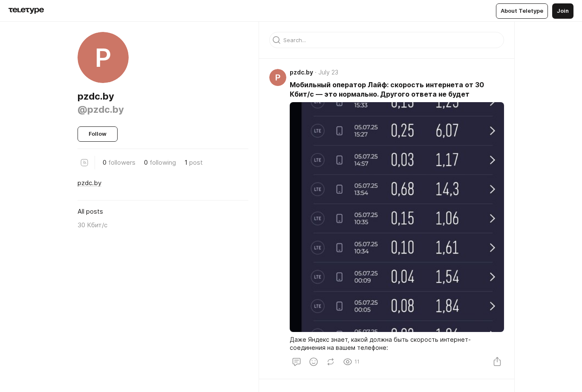Click the 1 post counter
582x392 pixels.
(193, 163)
